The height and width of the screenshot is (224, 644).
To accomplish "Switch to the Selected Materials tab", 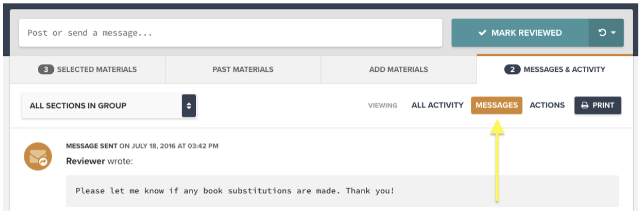I will click(x=88, y=70).
